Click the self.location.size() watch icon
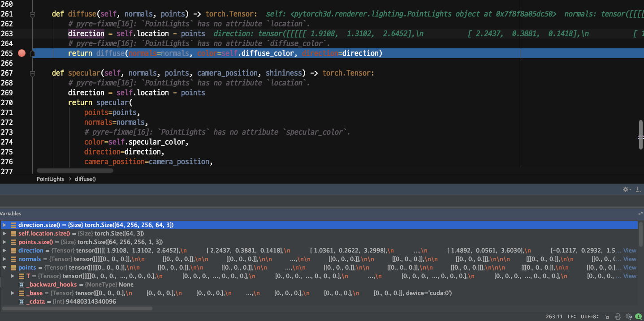644x321 pixels. (13, 233)
